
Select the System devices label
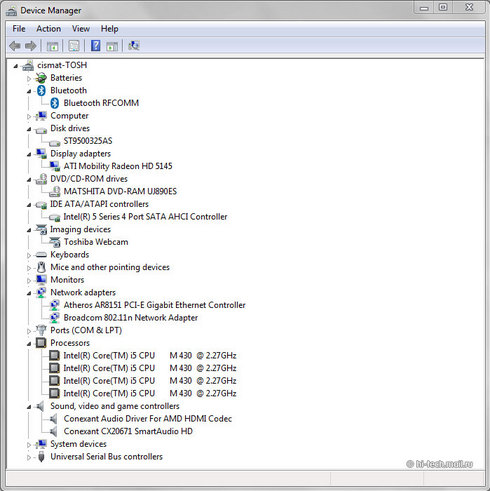pyautogui.click(x=78, y=444)
